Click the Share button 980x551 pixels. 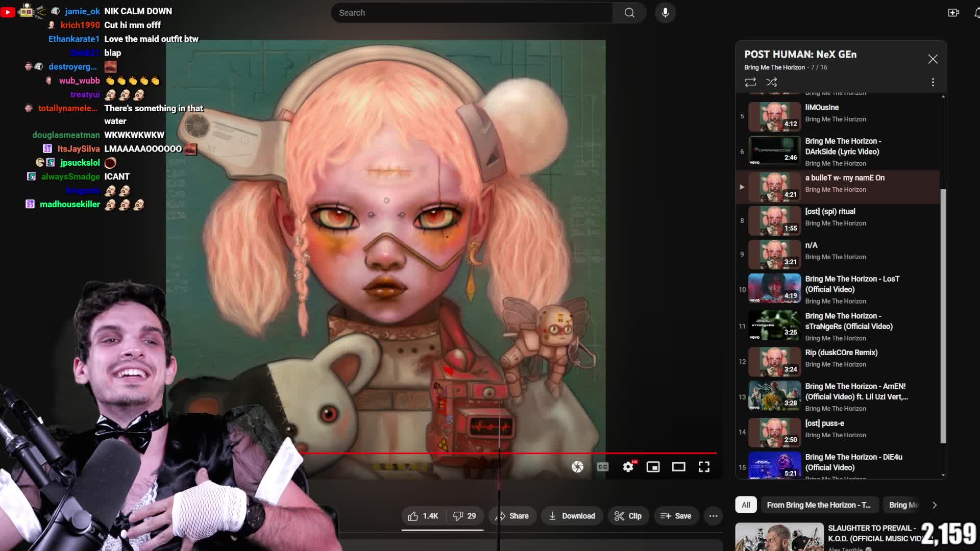512,516
